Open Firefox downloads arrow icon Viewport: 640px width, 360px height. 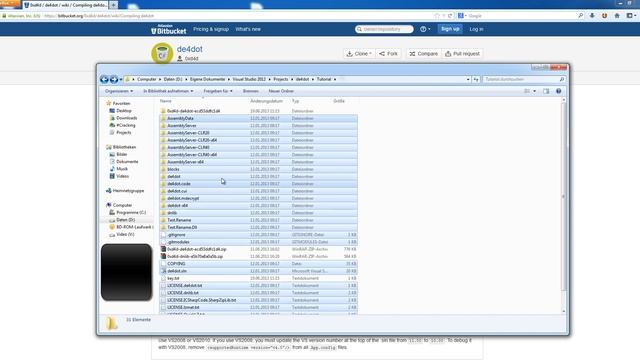[x=592, y=16]
